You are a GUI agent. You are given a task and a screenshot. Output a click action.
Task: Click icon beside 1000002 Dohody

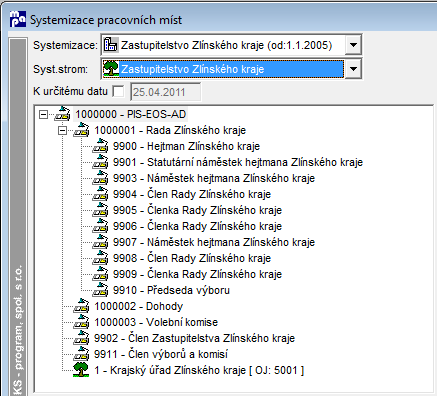81,306
